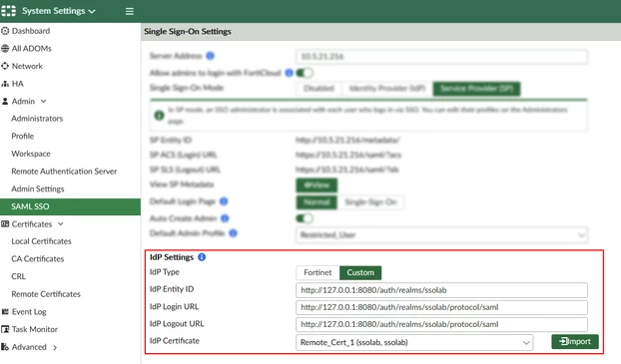Select Identity Provider (IdP) mode
Viewport: 621px width, 364px height.
click(387, 88)
